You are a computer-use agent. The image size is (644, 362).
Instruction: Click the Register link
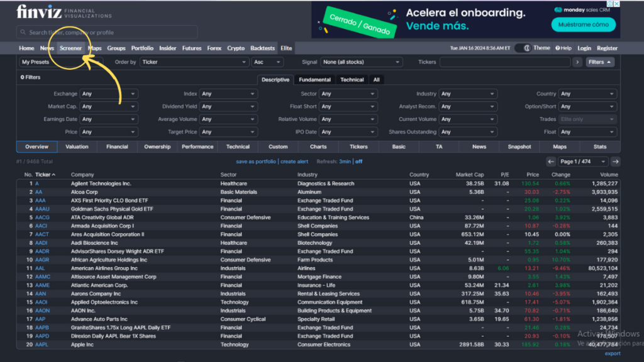(x=607, y=48)
